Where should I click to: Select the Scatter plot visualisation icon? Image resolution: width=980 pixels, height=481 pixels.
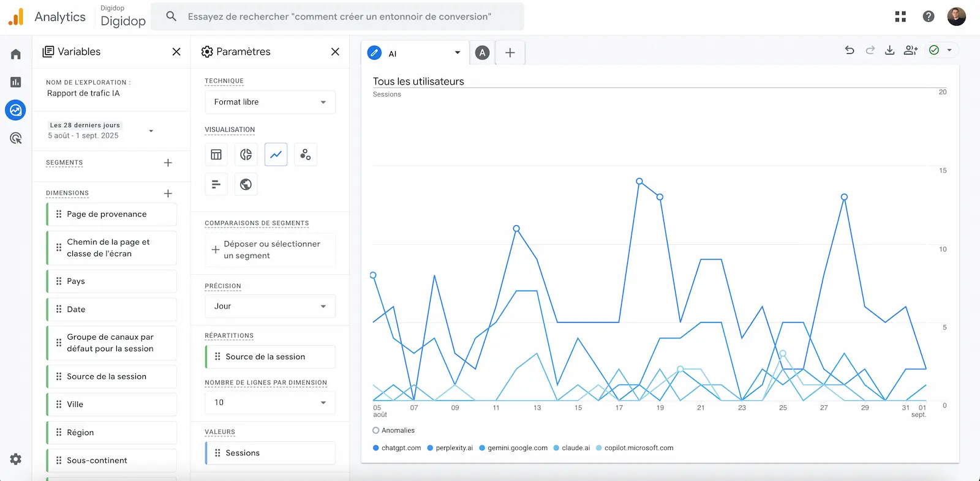[306, 154]
